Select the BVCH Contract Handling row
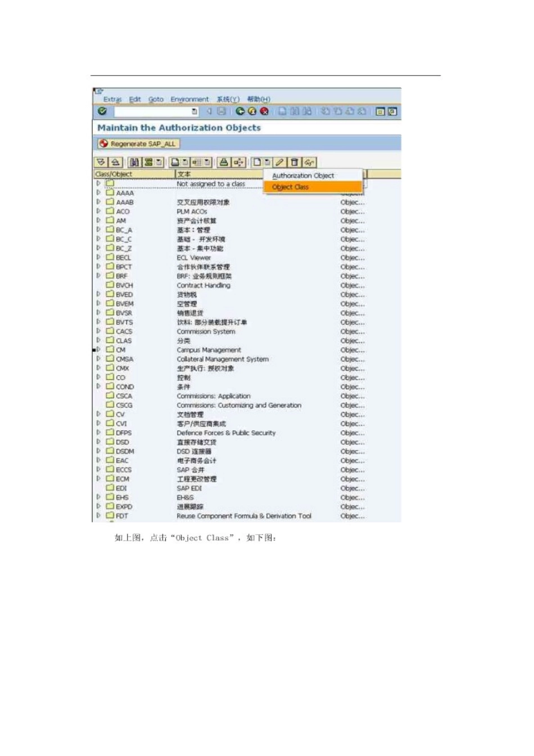This screenshot has height=756, width=534. click(x=230, y=285)
